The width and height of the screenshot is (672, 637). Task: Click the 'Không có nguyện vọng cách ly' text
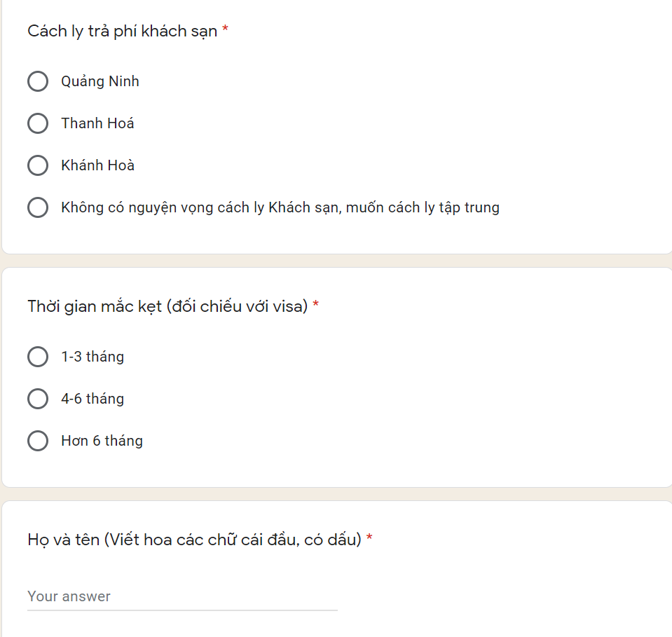163,207
